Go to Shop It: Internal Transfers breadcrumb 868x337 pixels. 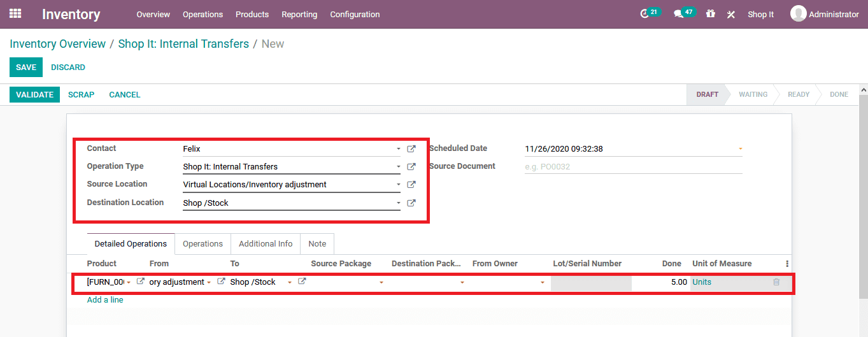(x=183, y=44)
